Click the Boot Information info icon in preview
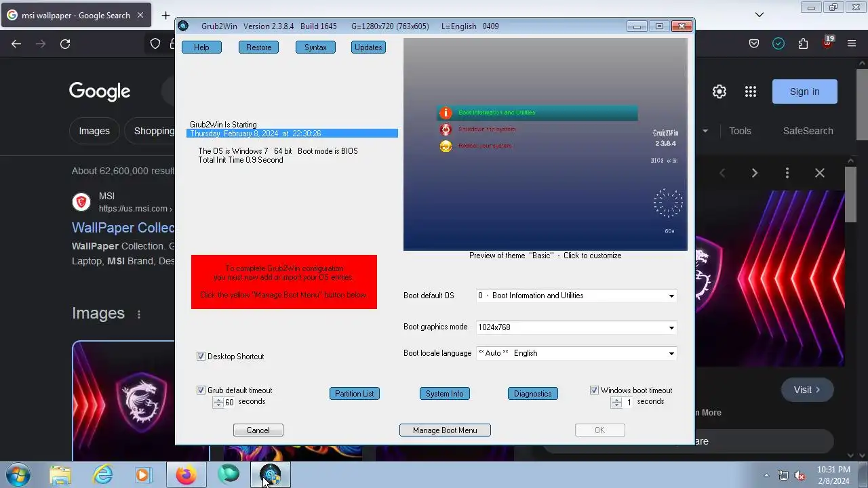The width and height of the screenshot is (868, 488). (446, 113)
